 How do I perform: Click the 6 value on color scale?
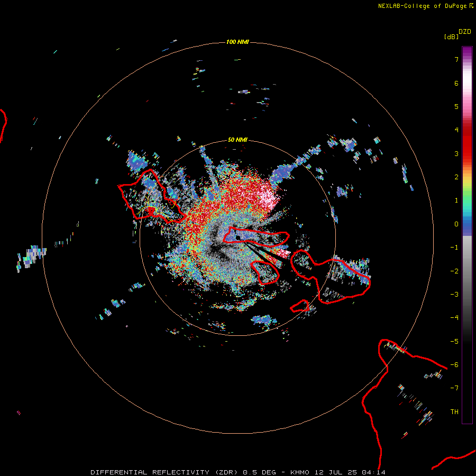click(456, 83)
